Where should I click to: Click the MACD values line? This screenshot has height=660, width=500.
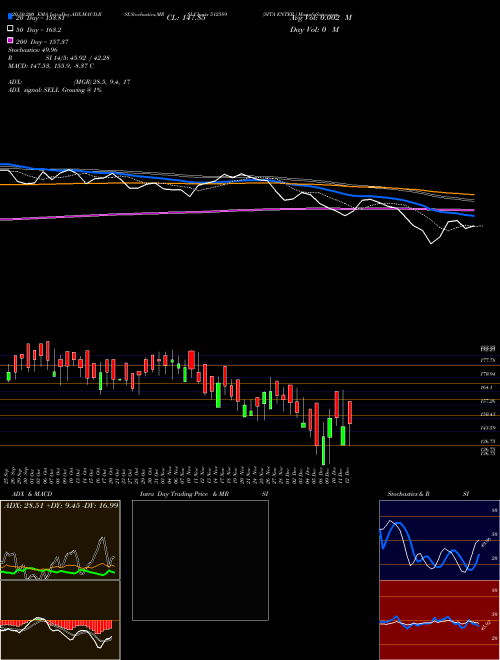point(51,66)
